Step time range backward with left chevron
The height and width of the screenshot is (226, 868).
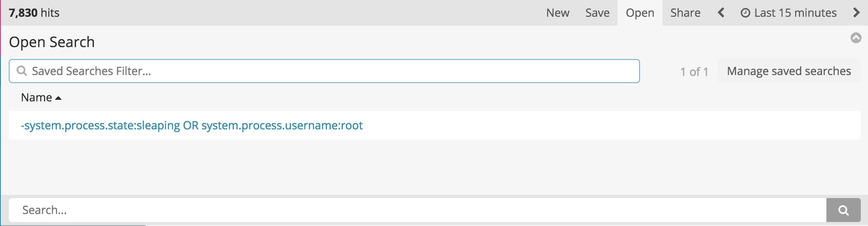tap(721, 13)
